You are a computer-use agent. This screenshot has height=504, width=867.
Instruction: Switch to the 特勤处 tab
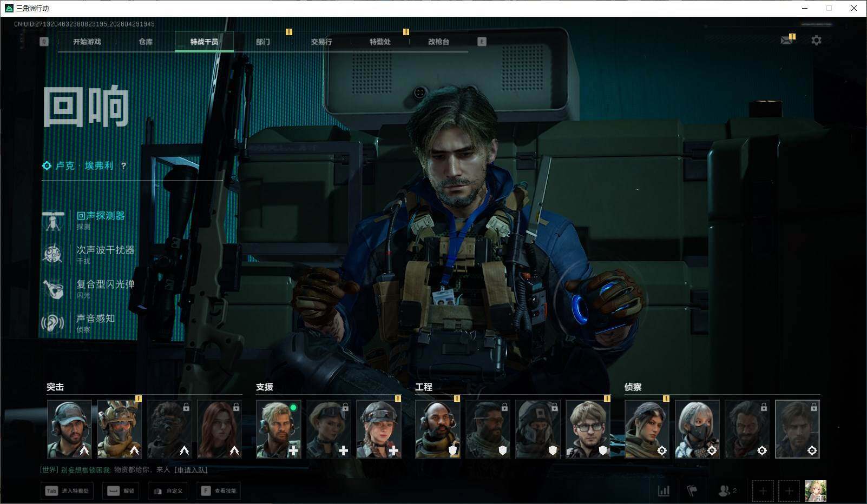tap(380, 42)
